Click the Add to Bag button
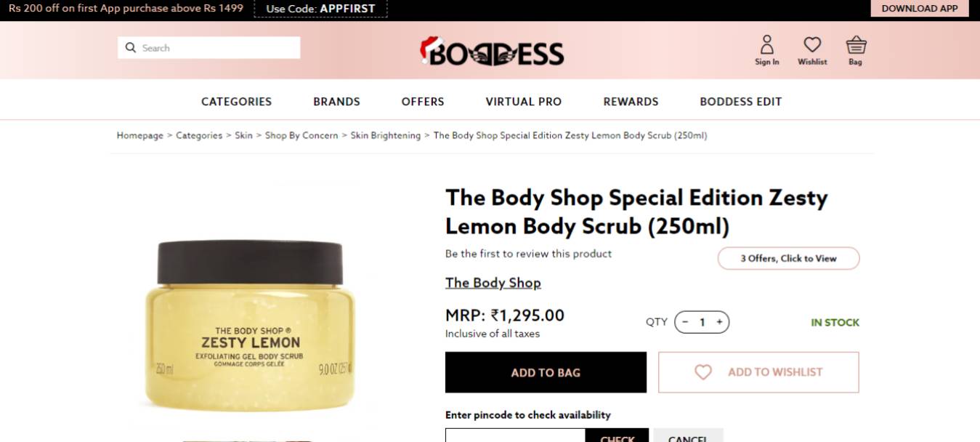980x442 pixels. tap(546, 372)
